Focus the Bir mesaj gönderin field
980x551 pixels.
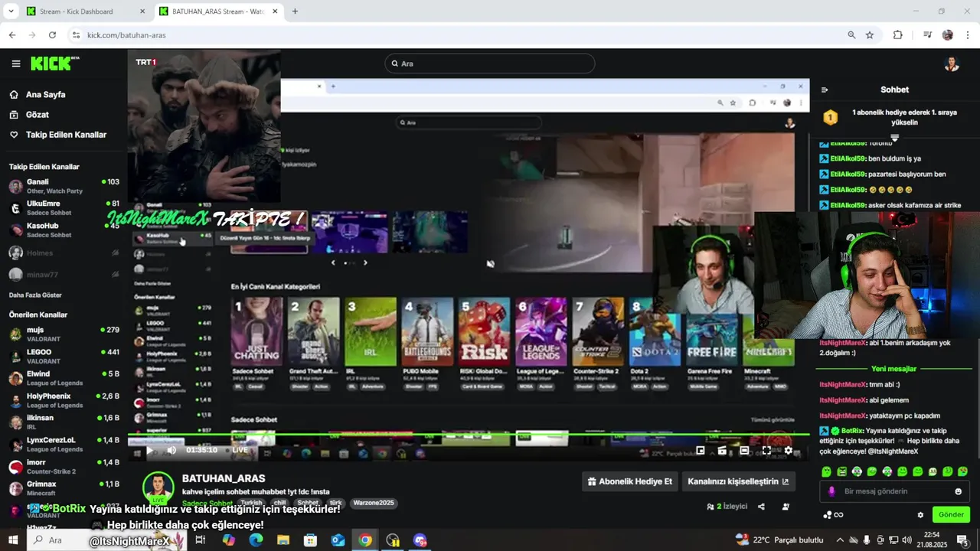point(894,491)
